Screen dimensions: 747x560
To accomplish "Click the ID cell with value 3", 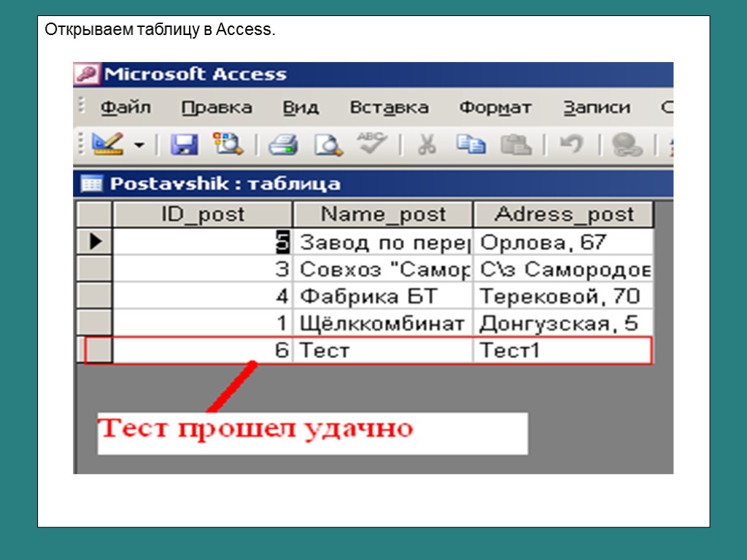I will 203,268.
